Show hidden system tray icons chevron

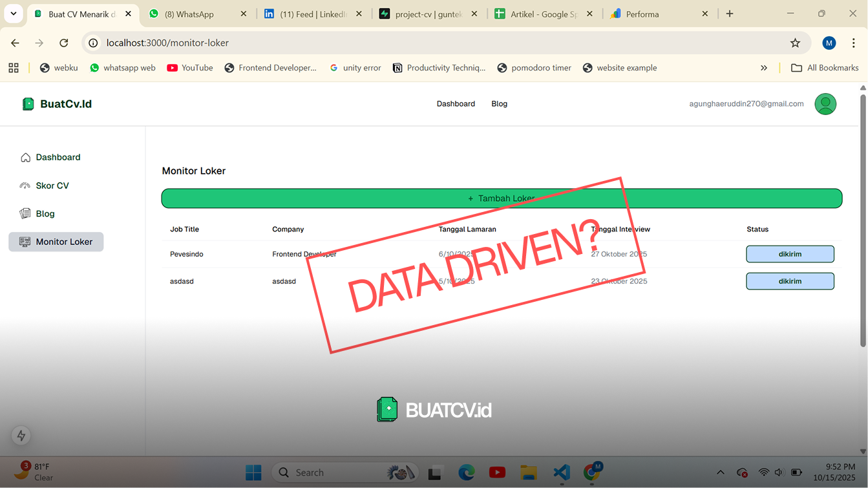(x=721, y=472)
